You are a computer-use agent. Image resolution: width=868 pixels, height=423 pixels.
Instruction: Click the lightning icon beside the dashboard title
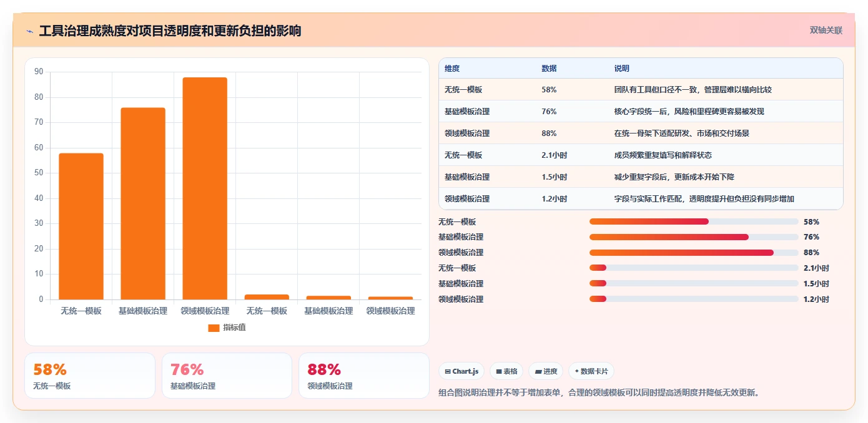[x=30, y=31]
